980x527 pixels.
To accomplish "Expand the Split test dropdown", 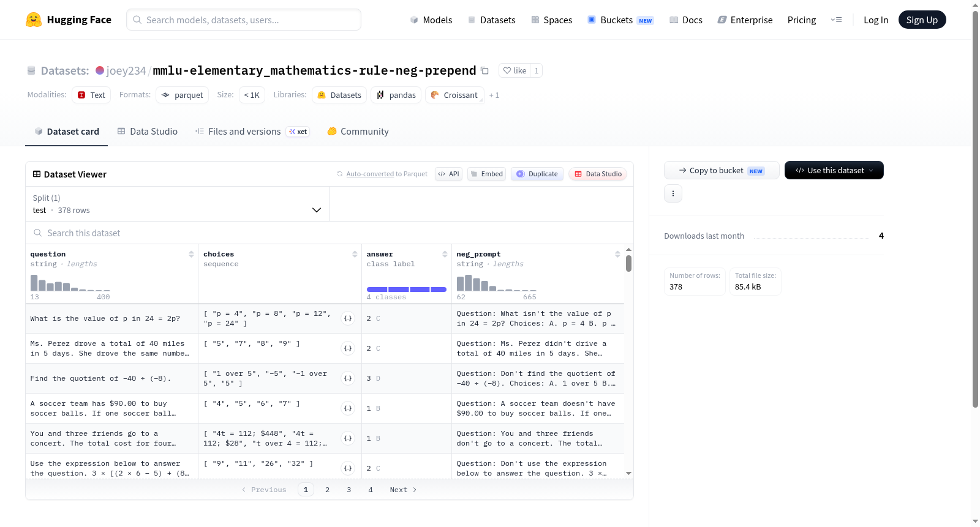I will point(177,204).
